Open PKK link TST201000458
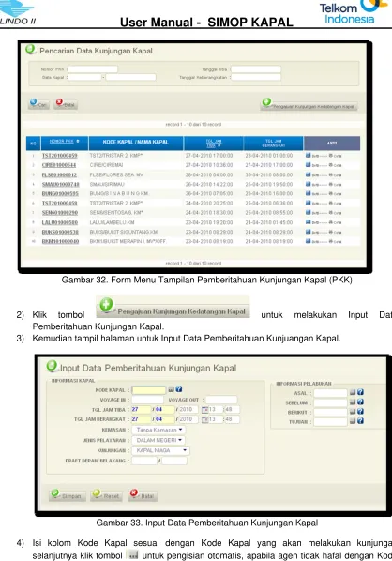Viewport: 392px width, 561px height. [60, 204]
